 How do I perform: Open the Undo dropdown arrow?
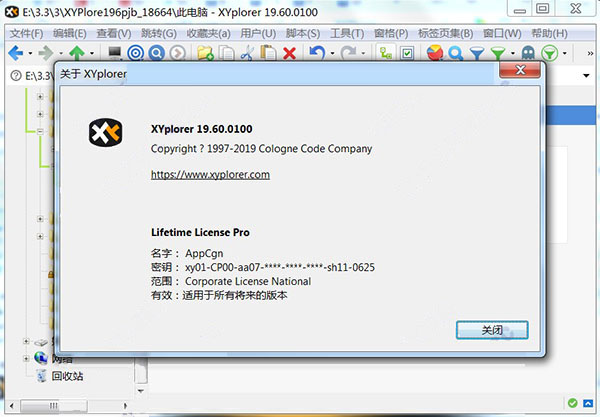coord(332,53)
